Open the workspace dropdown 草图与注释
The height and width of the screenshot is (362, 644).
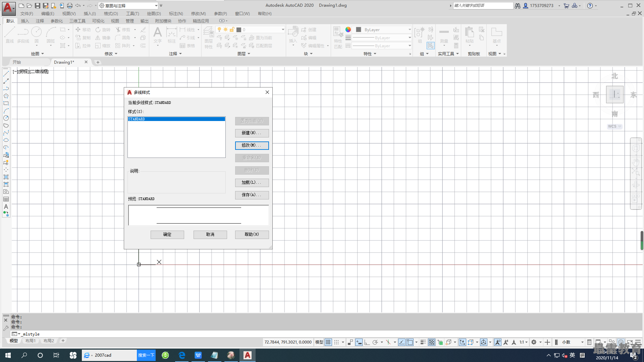click(x=128, y=6)
